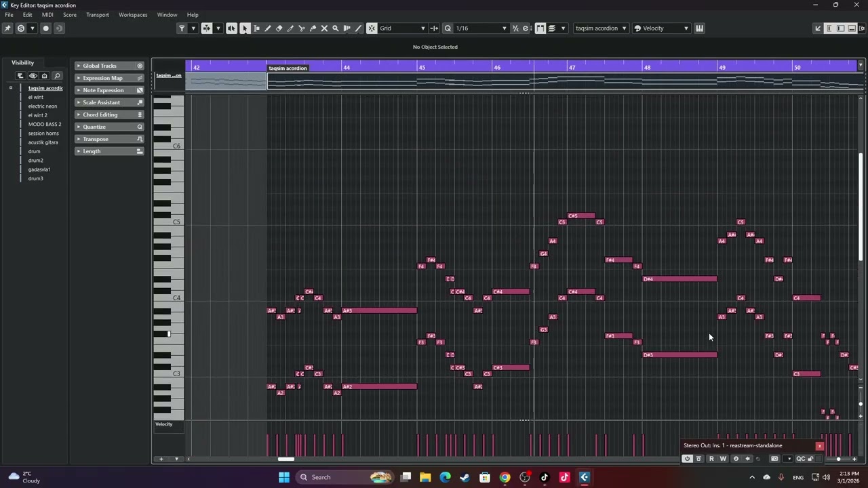The width and height of the screenshot is (868, 488).
Task: Select the session horns track
Action: pos(43,134)
